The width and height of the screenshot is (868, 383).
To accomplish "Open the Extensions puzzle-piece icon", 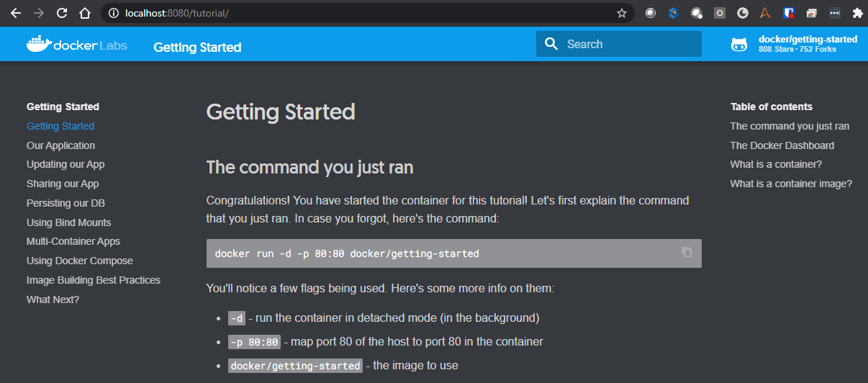I will tap(857, 13).
